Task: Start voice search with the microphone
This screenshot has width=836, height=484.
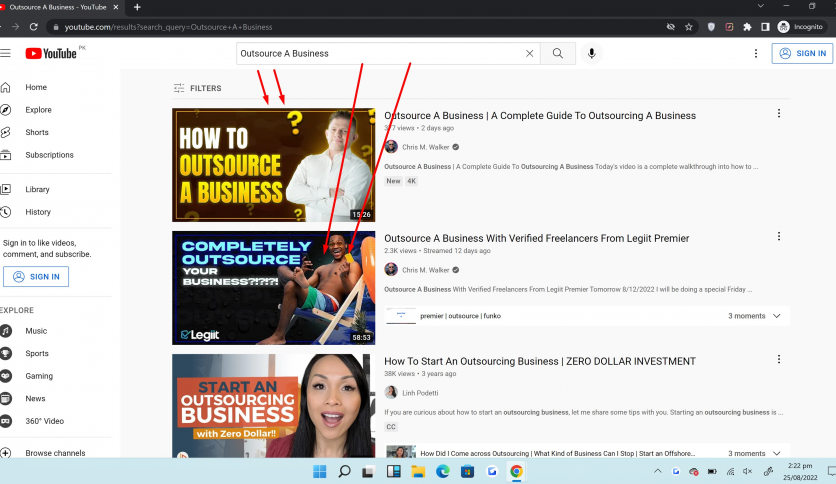Action: (x=591, y=53)
